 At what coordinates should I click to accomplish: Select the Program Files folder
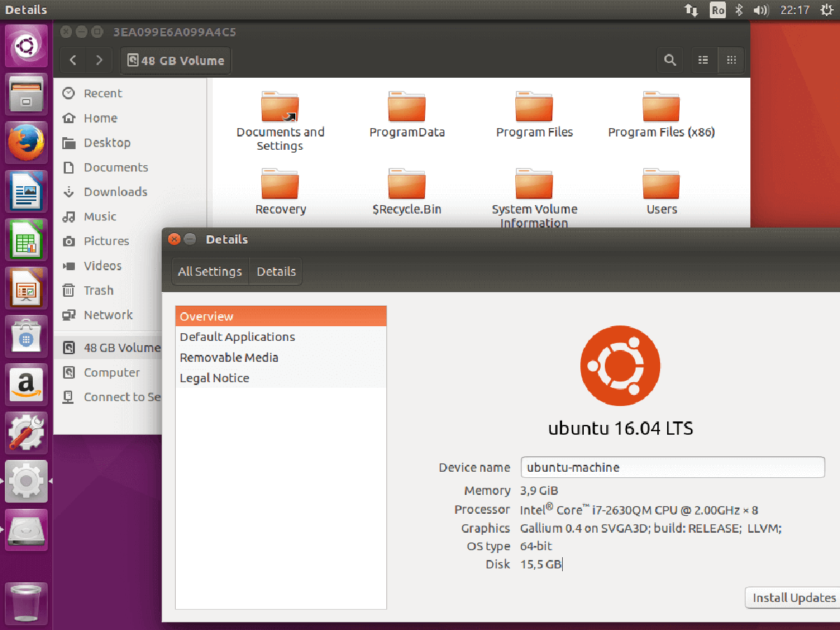[x=534, y=115]
